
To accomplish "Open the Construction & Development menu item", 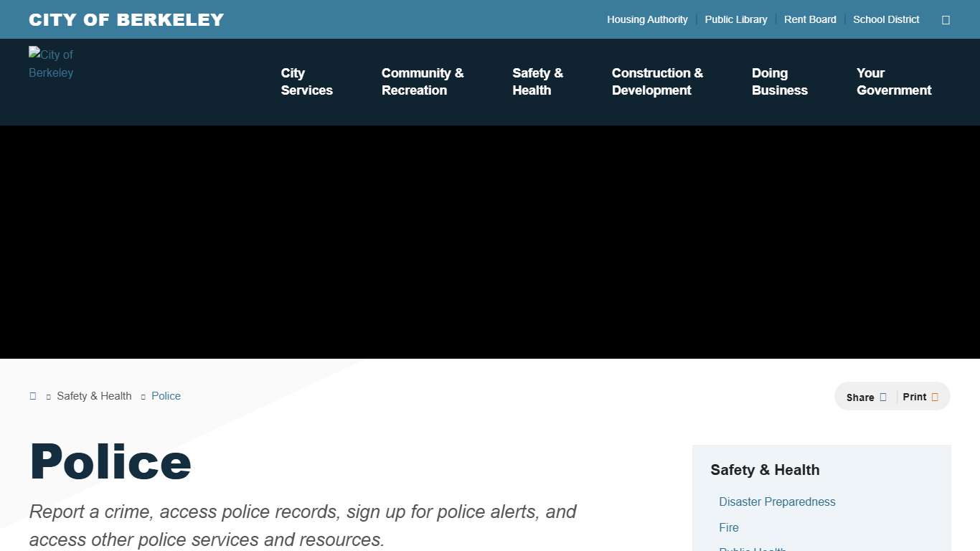I will click(x=657, y=81).
